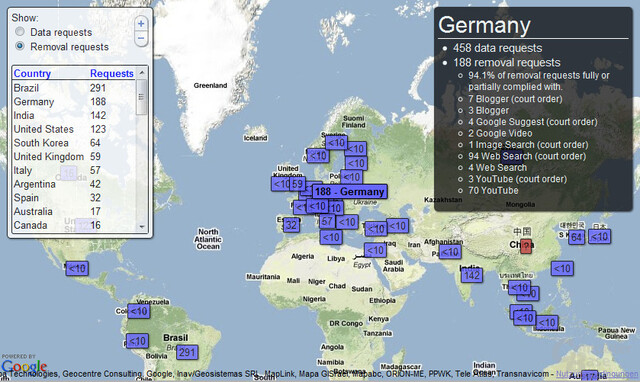Click the <10 marker near Venezuela

138,311
